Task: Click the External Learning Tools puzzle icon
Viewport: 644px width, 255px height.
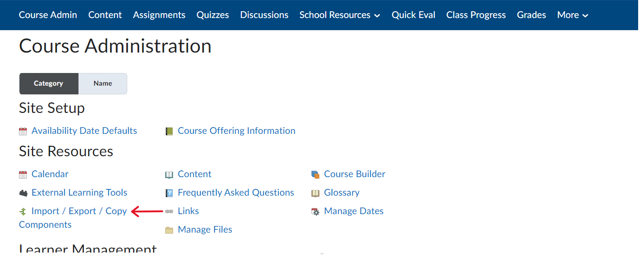Action: click(x=23, y=193)
